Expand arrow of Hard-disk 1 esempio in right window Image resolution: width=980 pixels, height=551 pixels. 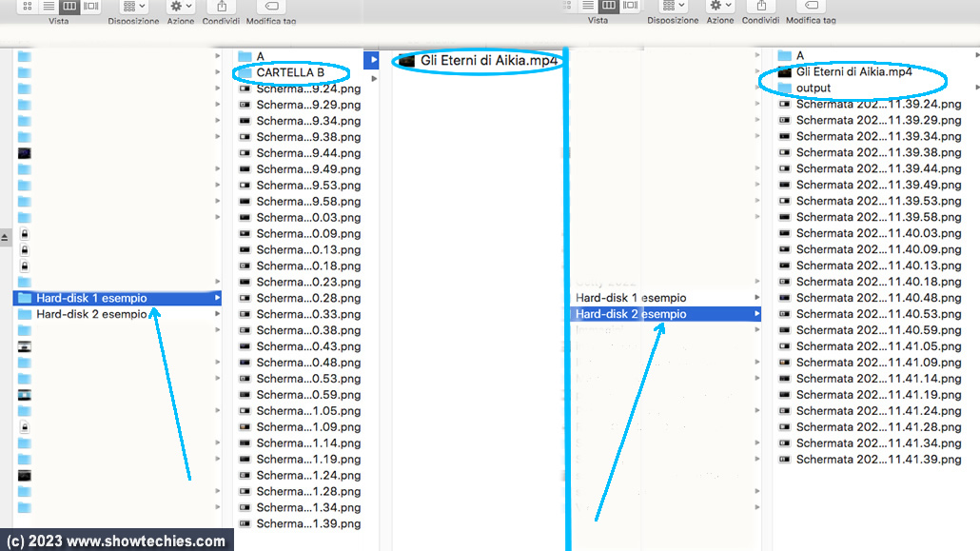click(756, 298)
